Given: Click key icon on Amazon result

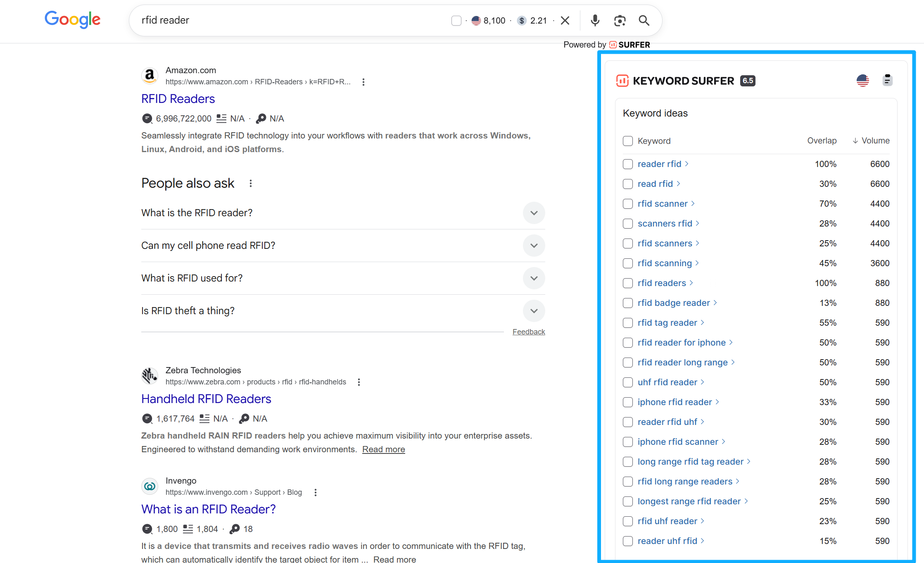Looking at the screenshot, I should point(261,119).
